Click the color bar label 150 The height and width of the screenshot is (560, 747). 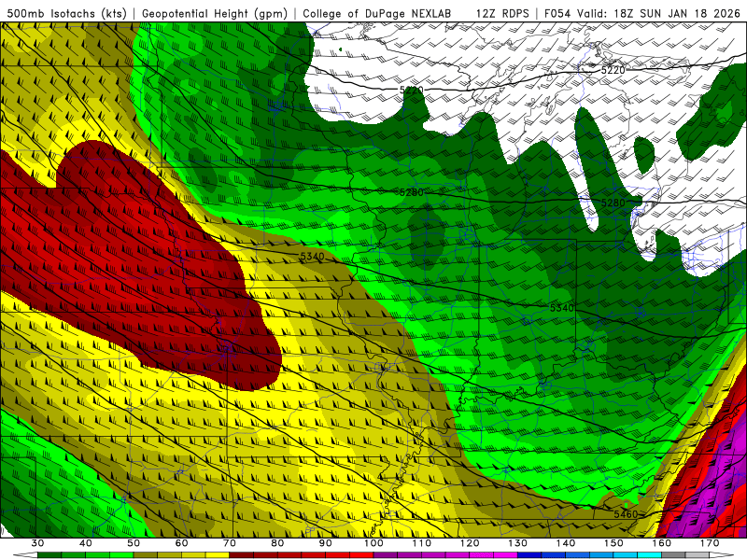click(614, 543)
